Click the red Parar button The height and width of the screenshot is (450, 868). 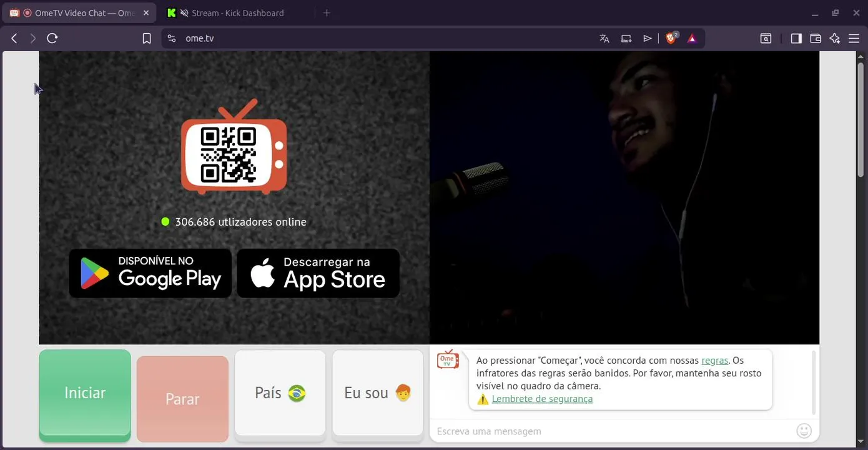click(182, 399)
